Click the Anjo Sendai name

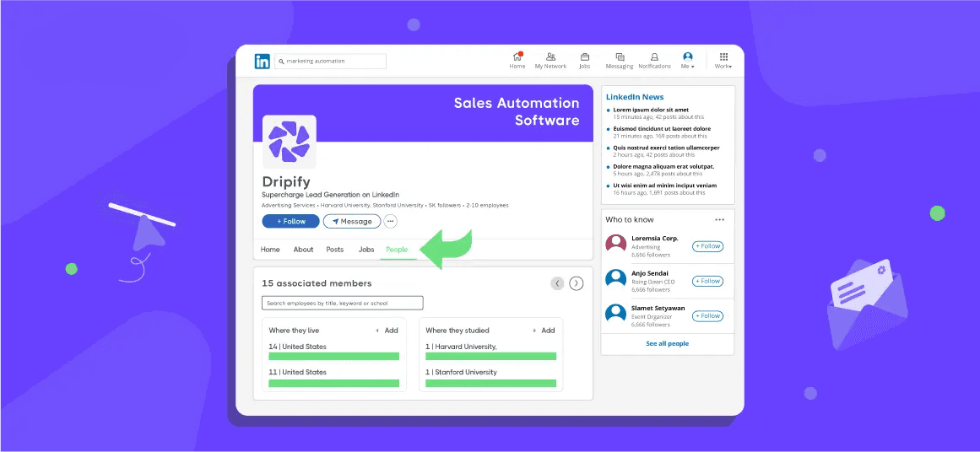click(x=650, y=273)
